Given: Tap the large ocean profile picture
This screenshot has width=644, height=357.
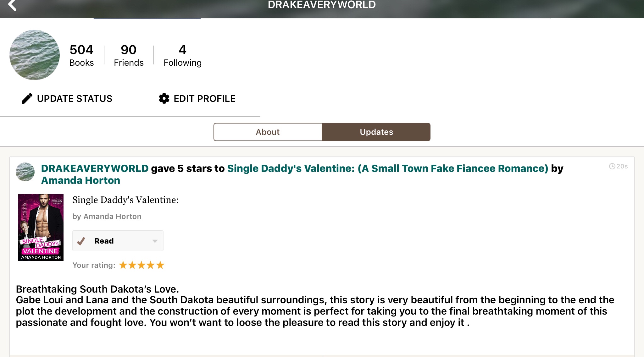Looking at the screenshot, I should 35,55.
